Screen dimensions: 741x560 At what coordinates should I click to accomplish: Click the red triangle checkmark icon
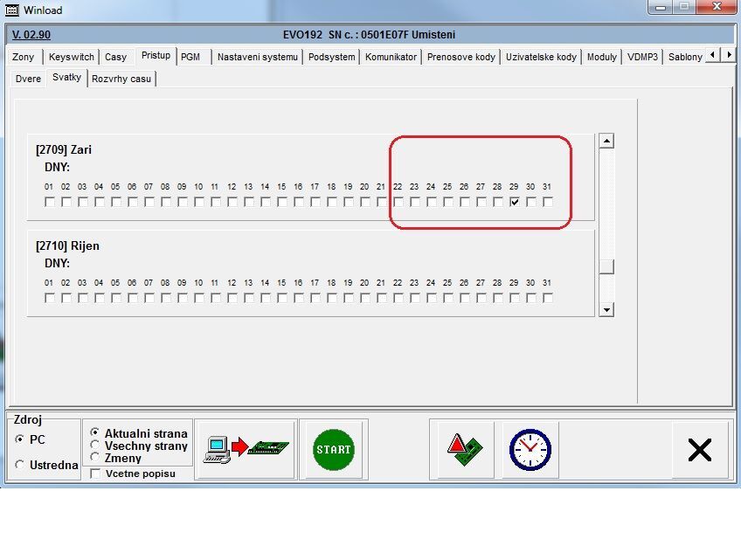tap(461, 450)
